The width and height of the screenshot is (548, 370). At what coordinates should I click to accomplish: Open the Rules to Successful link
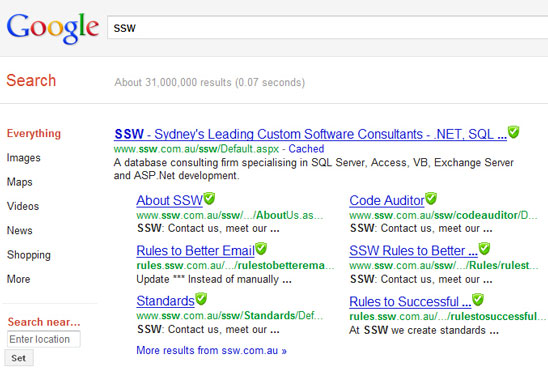(410, 302)
